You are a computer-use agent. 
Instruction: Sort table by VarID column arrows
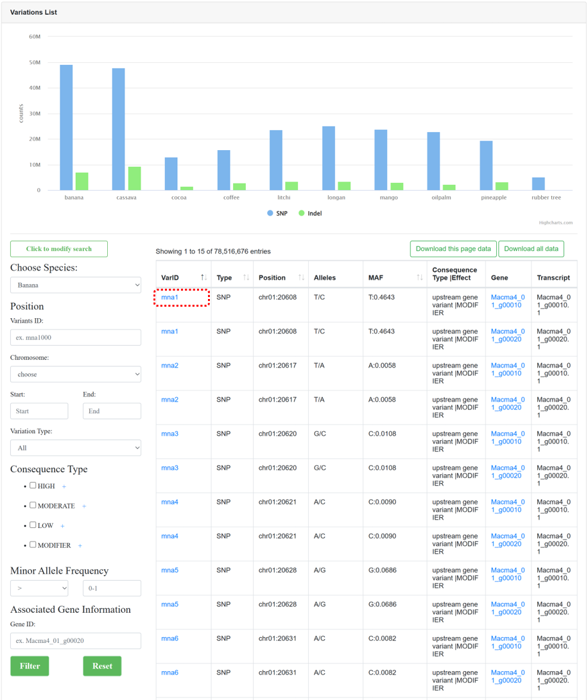point(203,277)
